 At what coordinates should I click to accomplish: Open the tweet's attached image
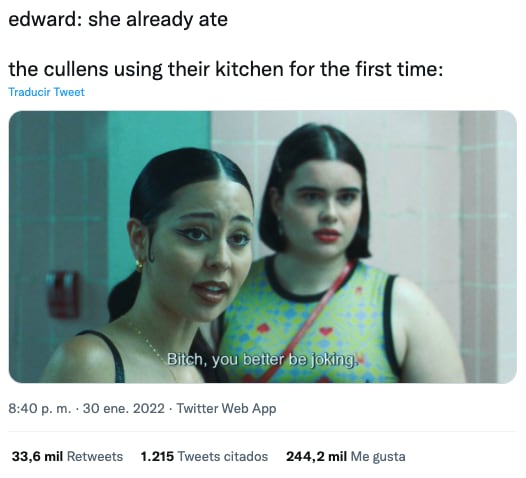tap(263, 247)
